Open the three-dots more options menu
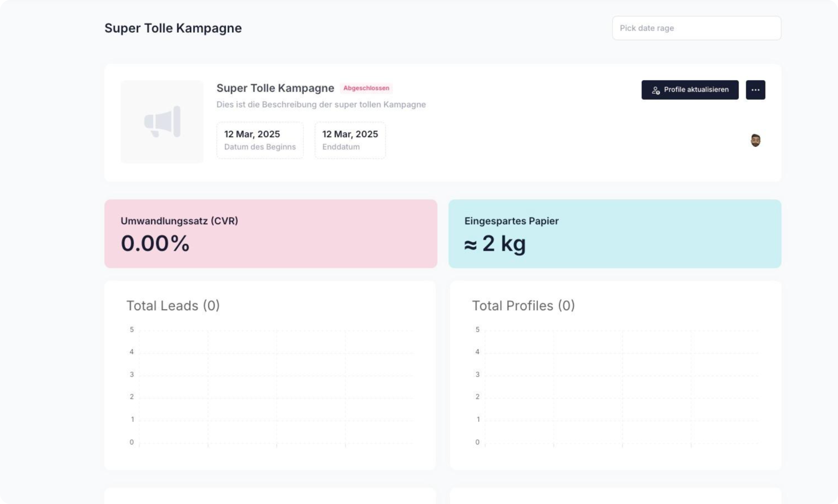Screen dimensions: 838x504 [x=755, y=90]
